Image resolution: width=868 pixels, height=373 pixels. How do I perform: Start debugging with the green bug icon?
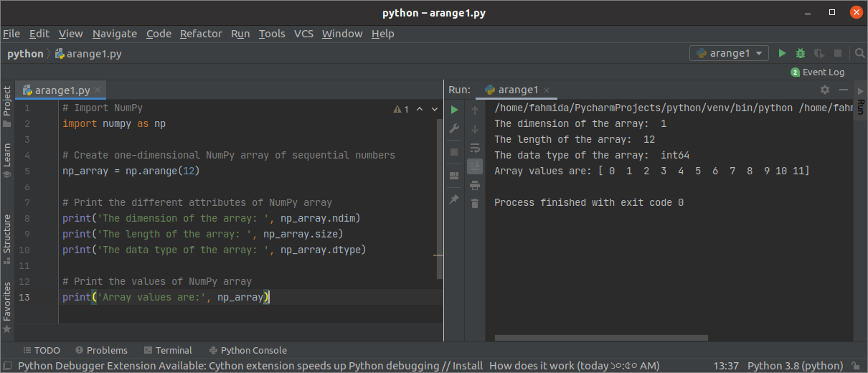[801, 54]
